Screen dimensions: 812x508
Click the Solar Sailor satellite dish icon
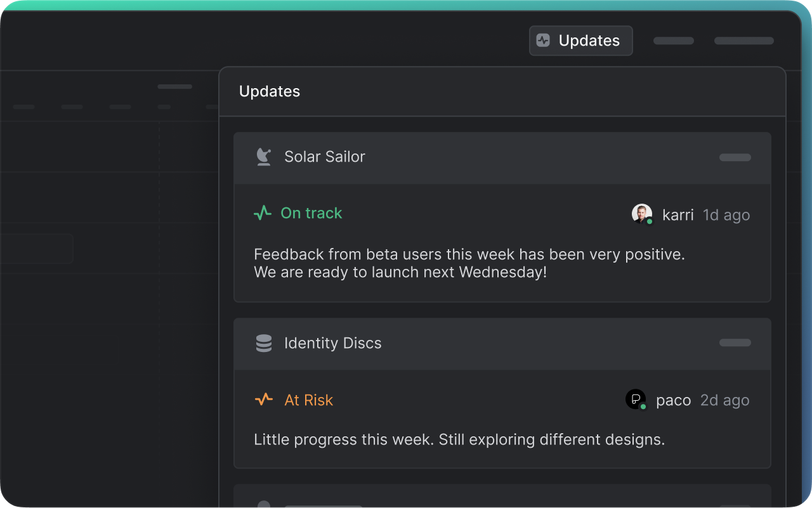(263, 157)
